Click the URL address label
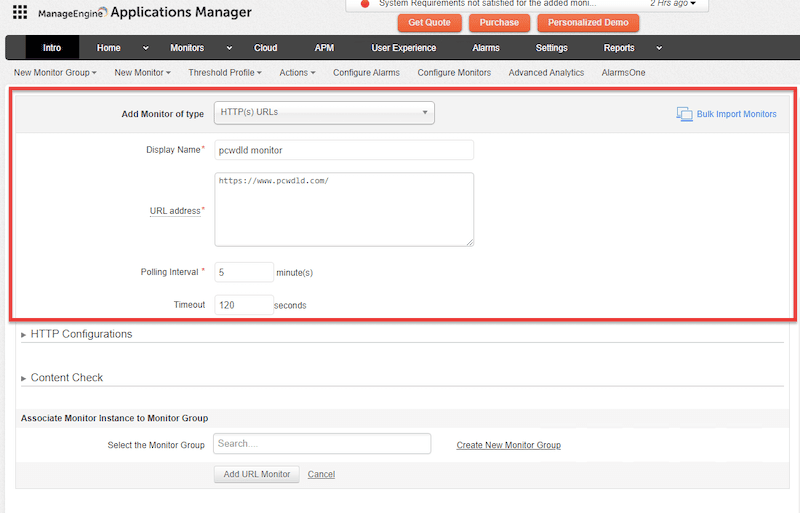 [x=175, y=211]
